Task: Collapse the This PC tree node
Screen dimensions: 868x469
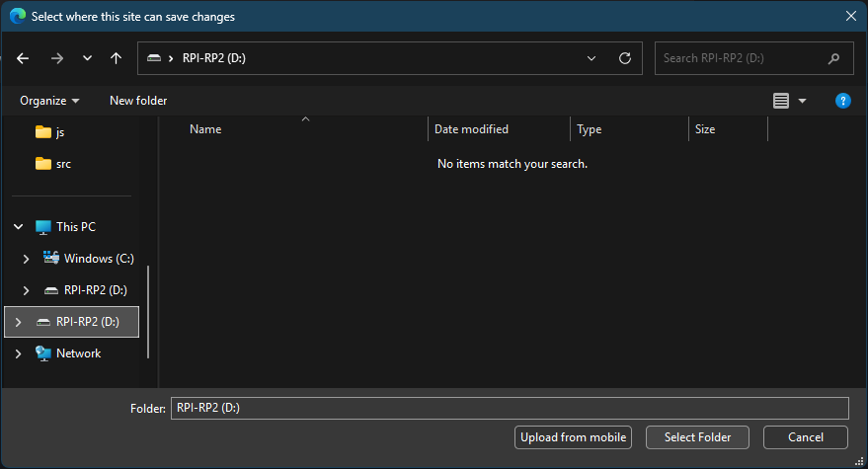Action: (18, 227)
